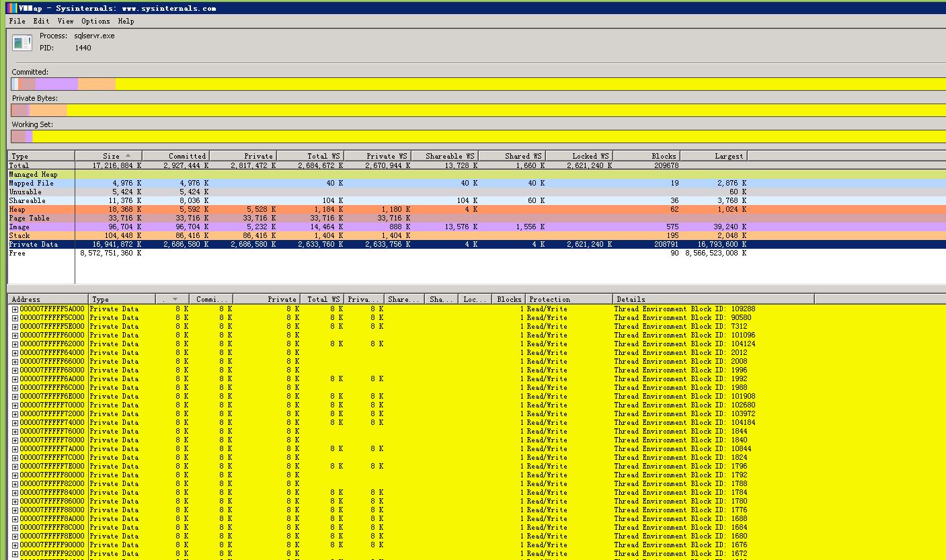Expand address 000007FFFFF5E000 row
The image size is (946, 560).
tap(15, 327)
